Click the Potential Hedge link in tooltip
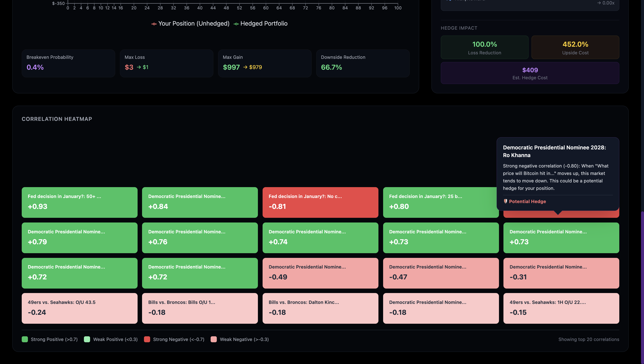The width and height of the screenshot is (644, 364). [x=527, y=201]
